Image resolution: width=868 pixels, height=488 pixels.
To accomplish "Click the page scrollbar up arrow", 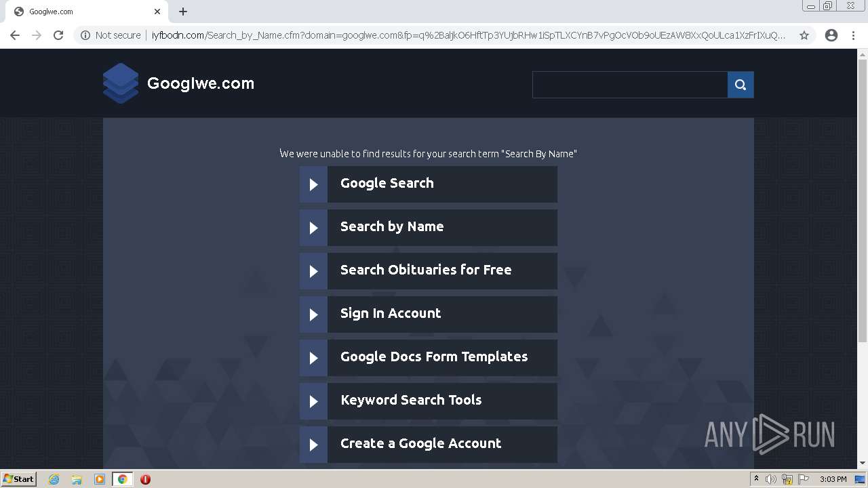I will (863, 54).
